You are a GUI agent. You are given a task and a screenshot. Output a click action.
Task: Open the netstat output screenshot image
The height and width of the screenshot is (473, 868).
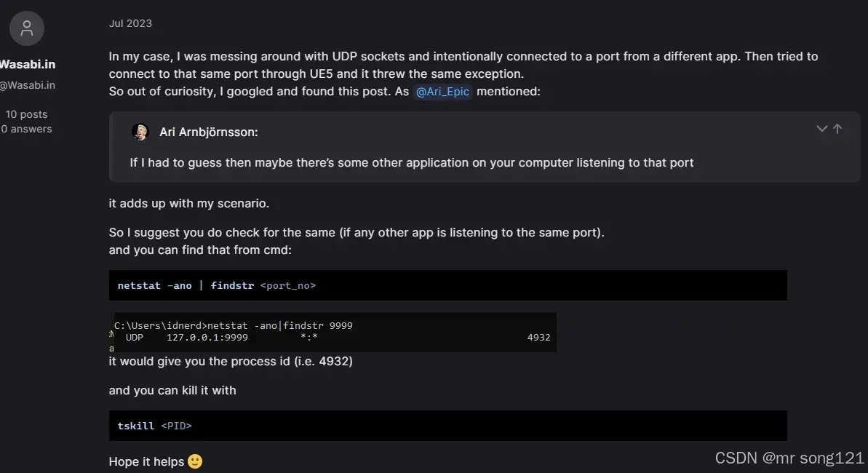pos(332,331)
